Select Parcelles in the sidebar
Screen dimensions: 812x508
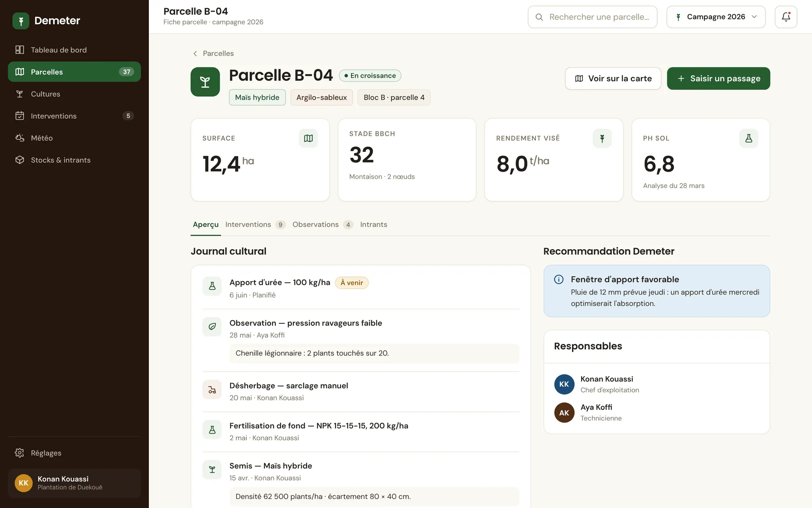tap(74, 72)
